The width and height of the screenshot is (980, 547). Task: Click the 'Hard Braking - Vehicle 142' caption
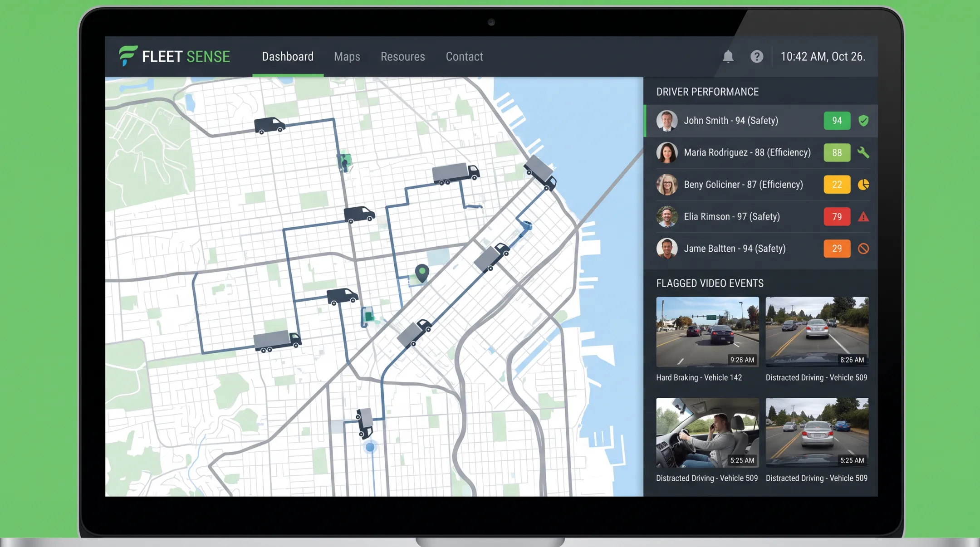699,378
